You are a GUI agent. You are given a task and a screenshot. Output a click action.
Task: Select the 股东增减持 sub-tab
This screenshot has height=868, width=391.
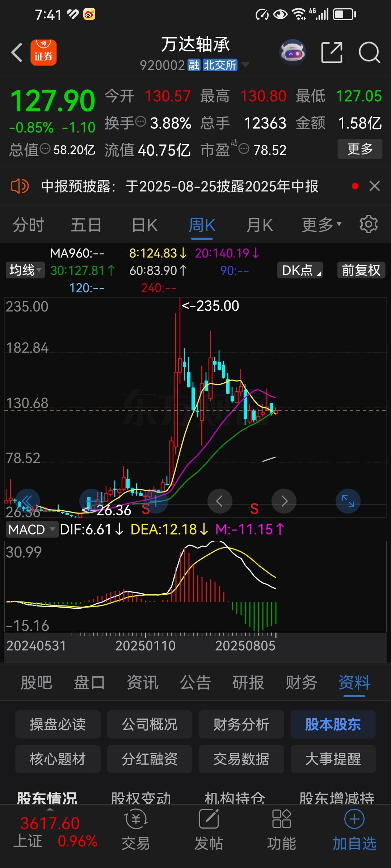[x=337, y=798]
